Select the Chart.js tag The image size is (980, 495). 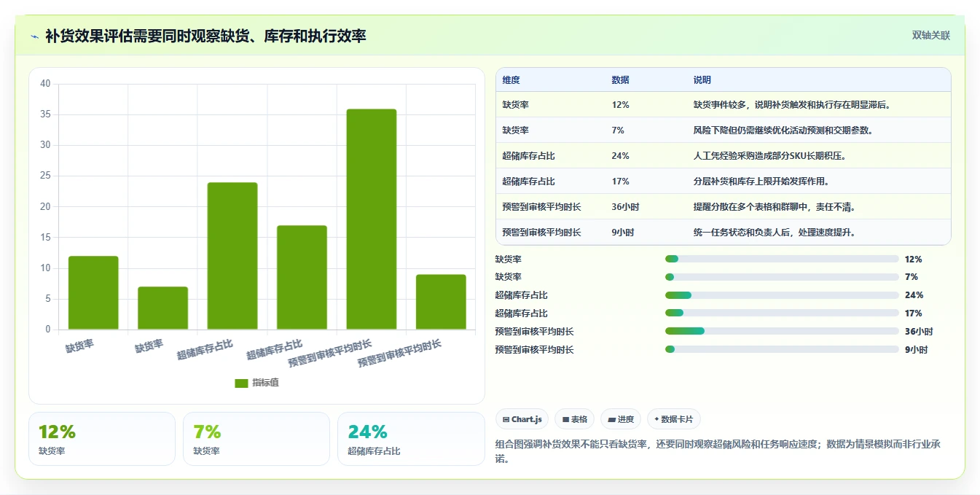(x=522, y=419)
